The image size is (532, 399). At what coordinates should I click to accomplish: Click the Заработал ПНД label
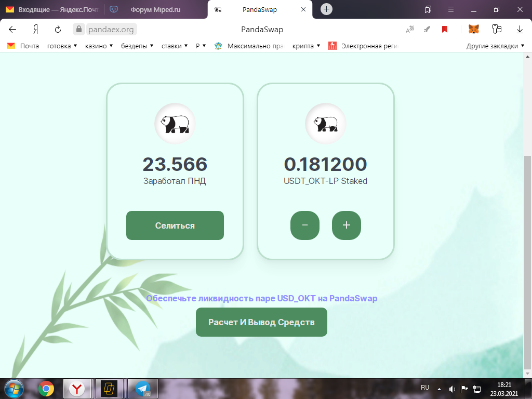pyautogui.click(x=175, y=181)
